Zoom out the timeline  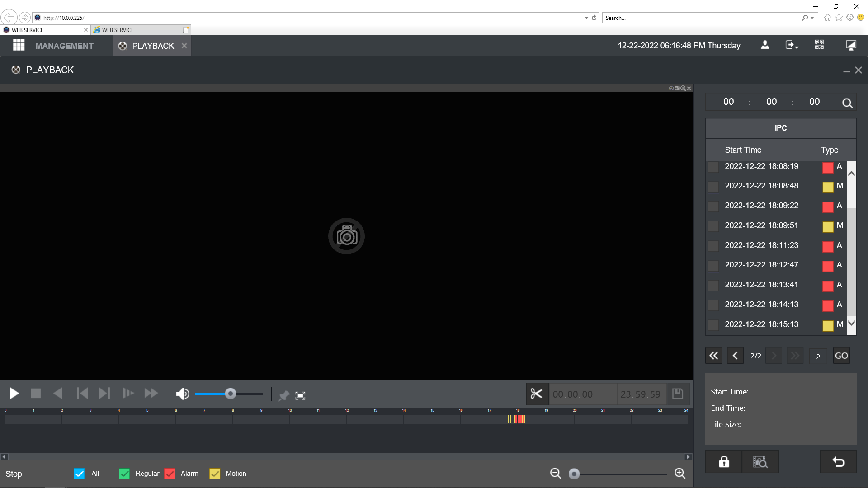click(x=556, y=474)
